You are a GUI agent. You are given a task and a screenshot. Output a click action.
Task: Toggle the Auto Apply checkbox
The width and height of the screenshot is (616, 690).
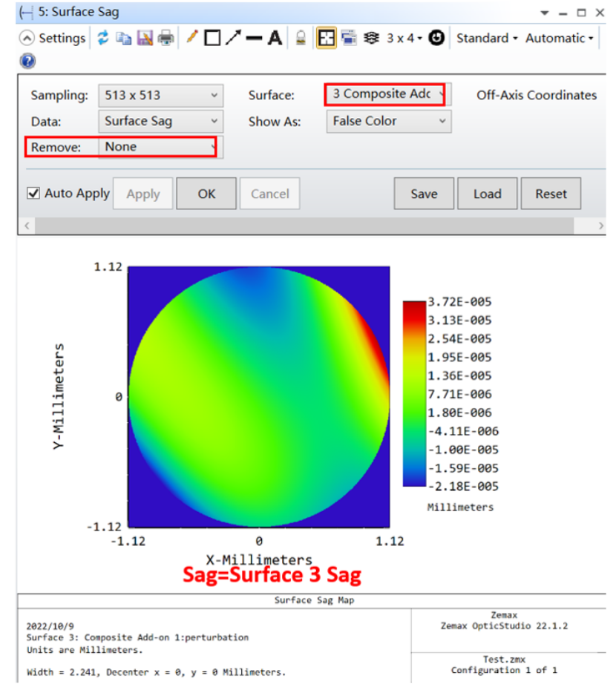pos(33,193)
